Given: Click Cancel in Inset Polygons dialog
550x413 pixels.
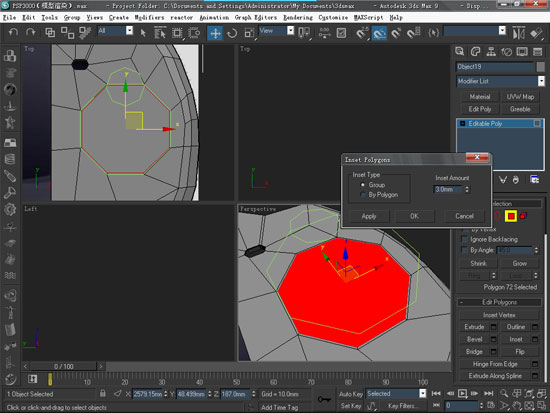Looking at the screenshot, I should [x=464, y=216].
